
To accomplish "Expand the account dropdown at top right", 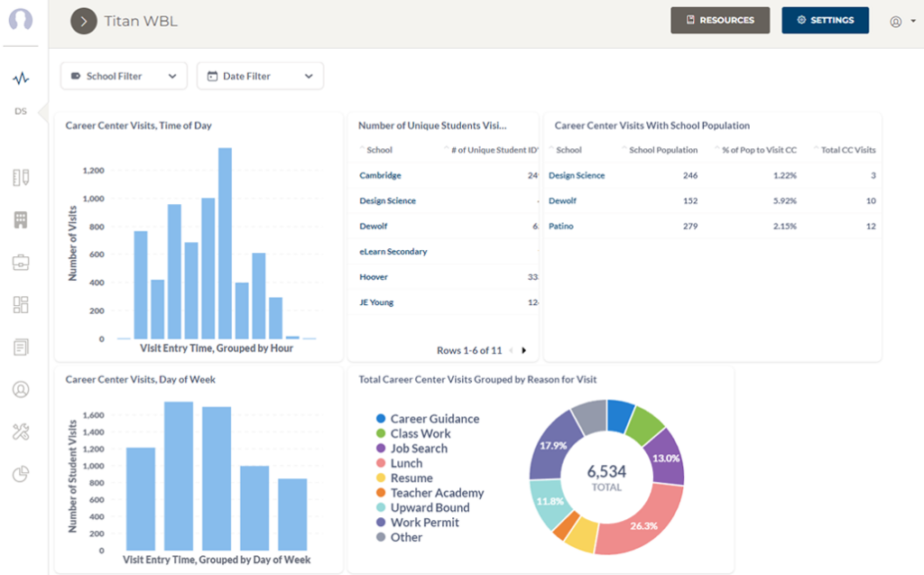I will tap(903, 20).
